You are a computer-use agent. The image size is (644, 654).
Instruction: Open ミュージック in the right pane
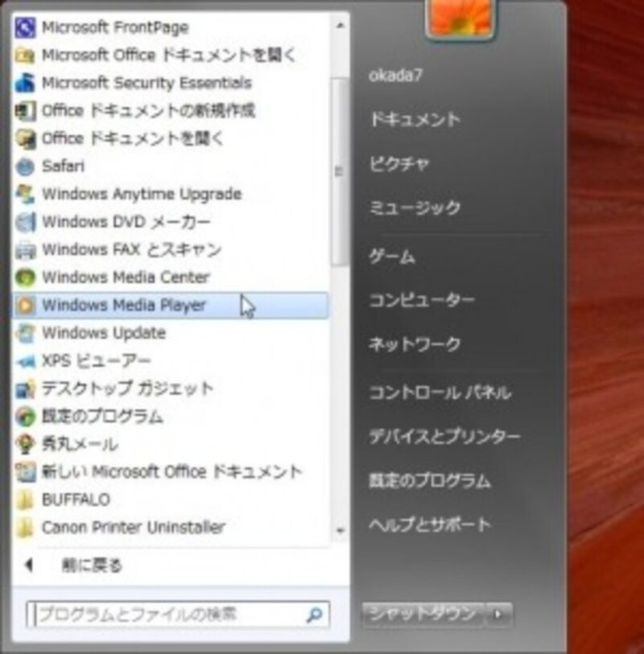coord(415,208)
